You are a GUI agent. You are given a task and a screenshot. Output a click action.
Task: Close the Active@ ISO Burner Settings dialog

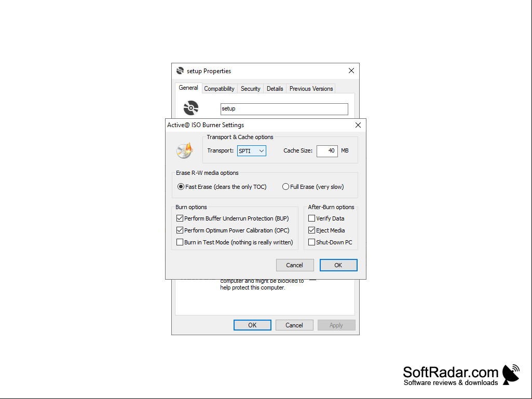(358, 125)
